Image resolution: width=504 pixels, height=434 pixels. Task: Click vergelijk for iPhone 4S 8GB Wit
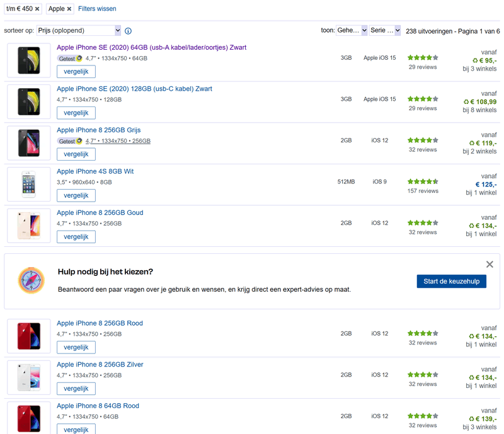pos(76,195)
